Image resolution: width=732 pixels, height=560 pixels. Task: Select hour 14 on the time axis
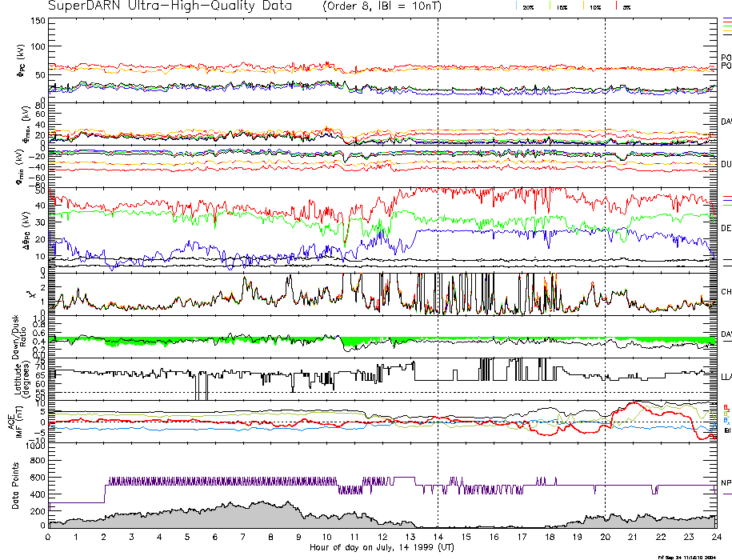[x=438, y=538]
